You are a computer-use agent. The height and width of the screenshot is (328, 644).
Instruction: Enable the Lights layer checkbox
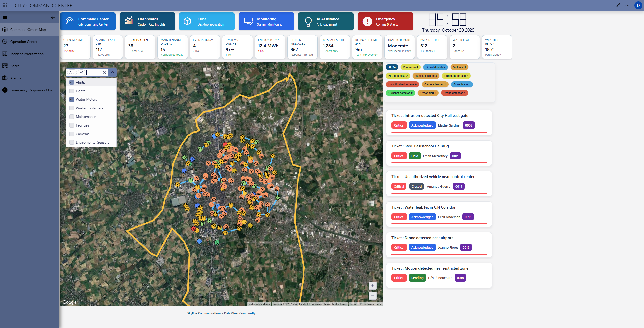(x=72, y=91)
